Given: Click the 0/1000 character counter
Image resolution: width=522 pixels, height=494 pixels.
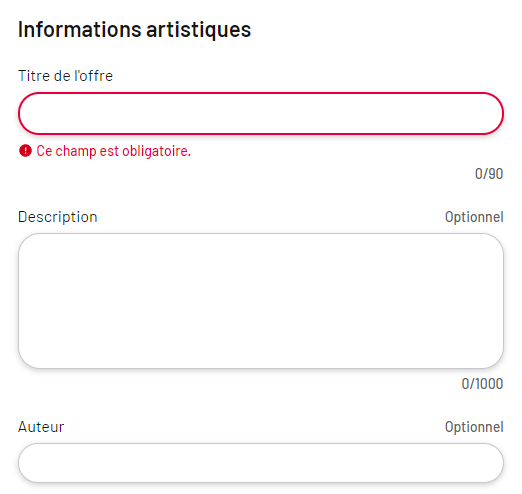Looking at the screenshot, I should (x=482, y=384).
